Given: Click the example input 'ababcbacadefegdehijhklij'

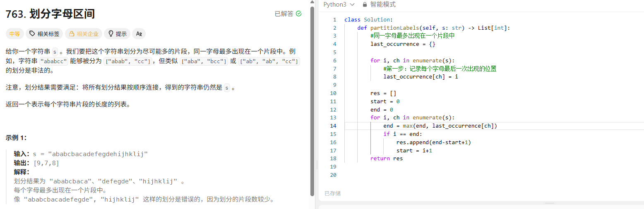Looking at the screenshot, I should 98,154.
